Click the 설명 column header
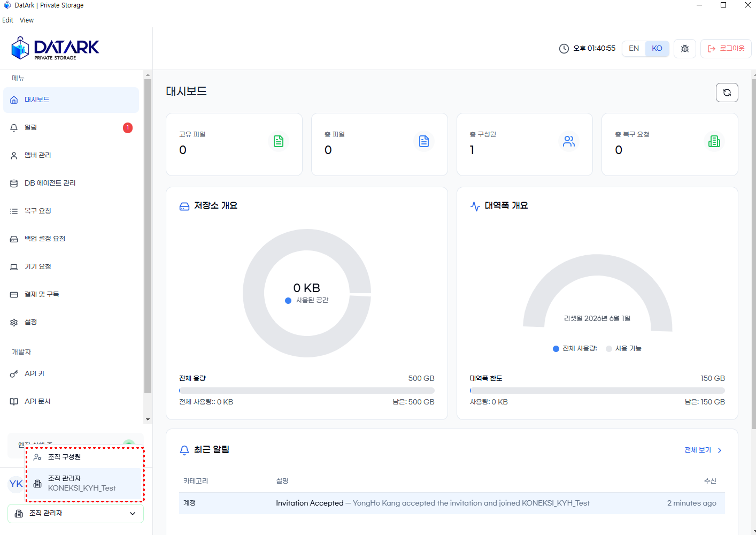 click(282, 481)
